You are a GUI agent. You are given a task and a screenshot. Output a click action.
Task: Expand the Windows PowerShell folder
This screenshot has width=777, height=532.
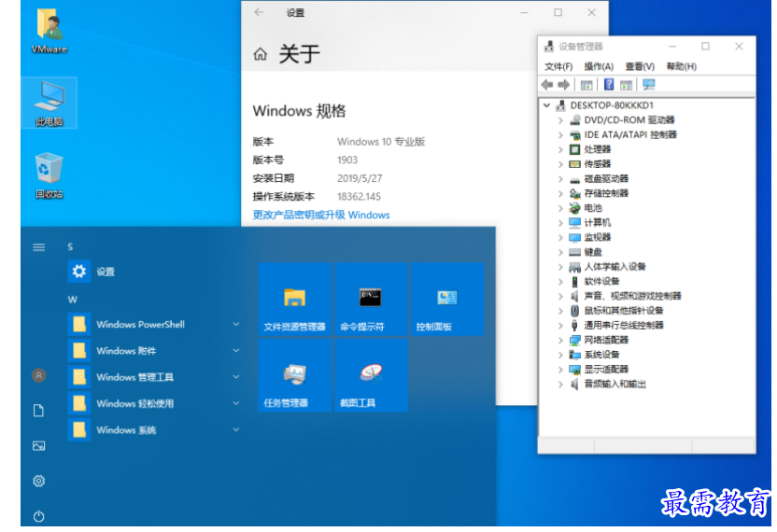[x=236, y=325]
